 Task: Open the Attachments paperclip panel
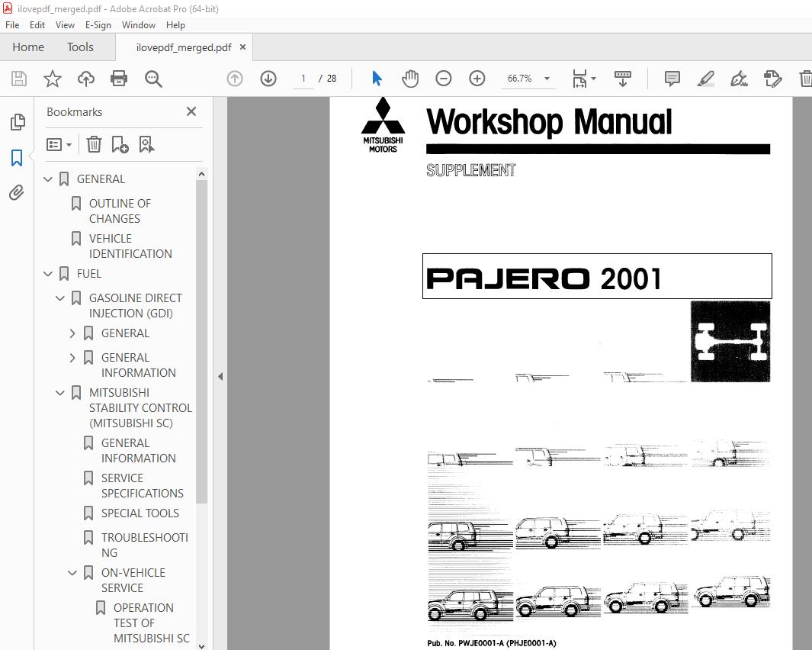17,193
